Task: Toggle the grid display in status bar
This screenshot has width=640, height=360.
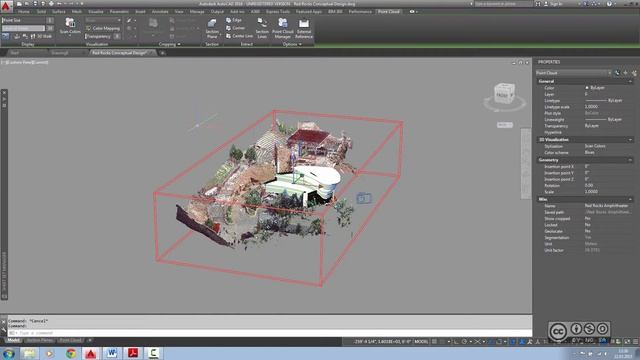Action: [x=434, y=342]
